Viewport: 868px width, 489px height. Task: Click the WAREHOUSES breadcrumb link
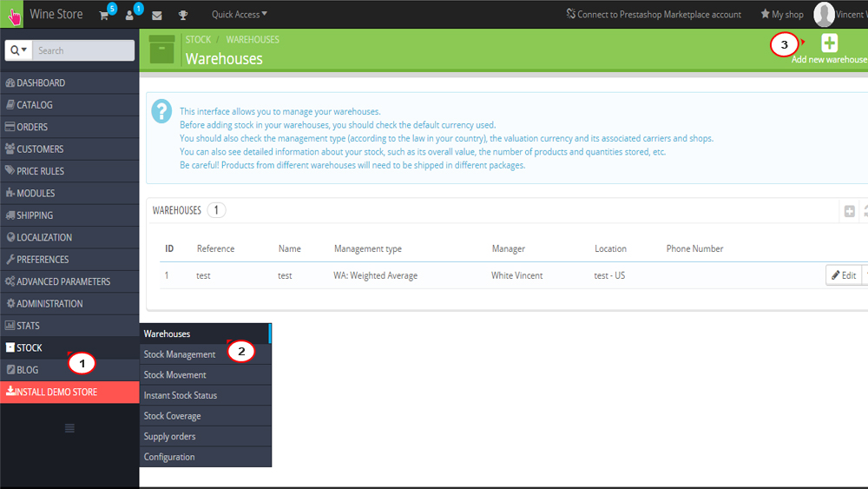(x=253, y=39)
